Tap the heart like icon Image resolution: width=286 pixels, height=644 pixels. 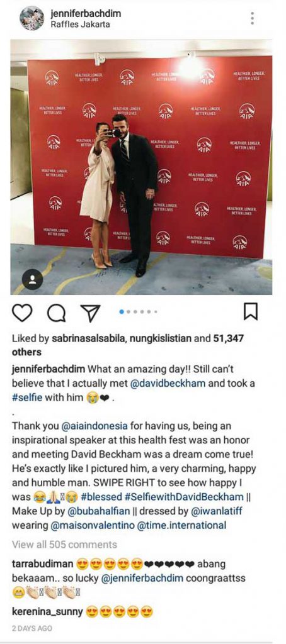22,313
